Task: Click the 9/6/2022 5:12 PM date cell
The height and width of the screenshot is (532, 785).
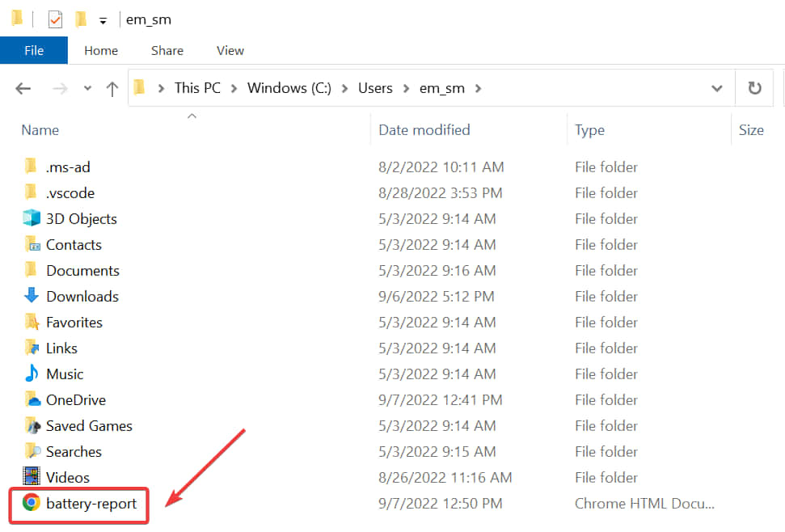Action: click(x=436, y=296)
